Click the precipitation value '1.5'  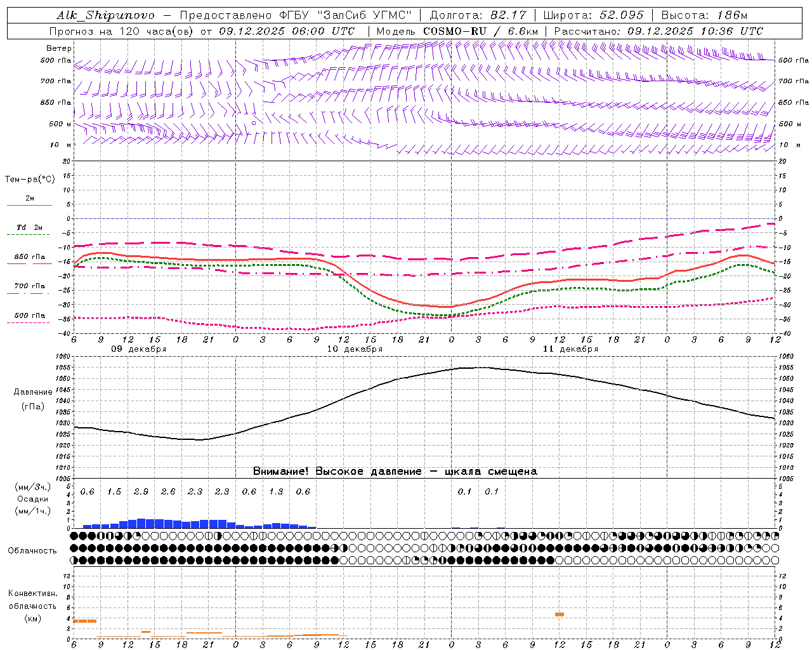click(x=114, y=492)
